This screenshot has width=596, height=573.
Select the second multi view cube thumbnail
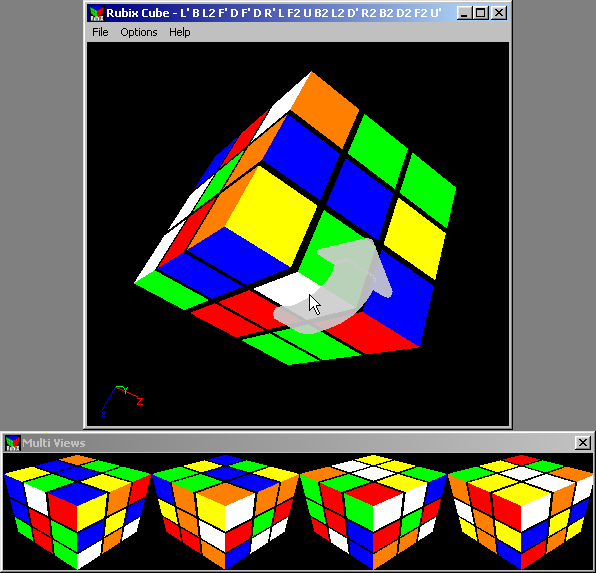(225, 511)
